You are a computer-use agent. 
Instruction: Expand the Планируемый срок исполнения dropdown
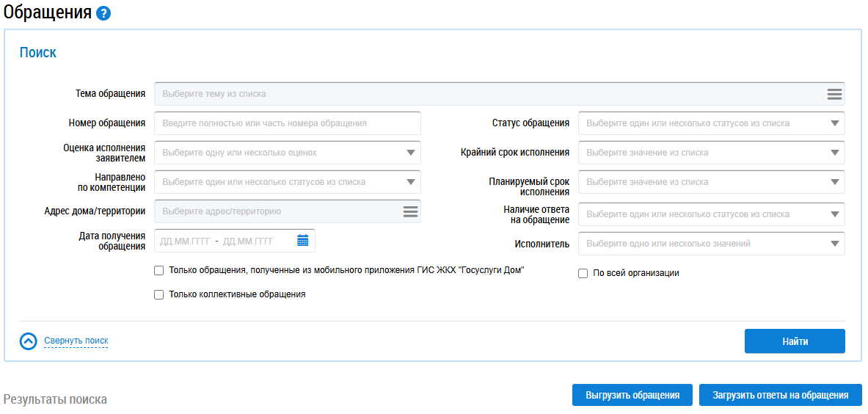(x=834, y=182)
